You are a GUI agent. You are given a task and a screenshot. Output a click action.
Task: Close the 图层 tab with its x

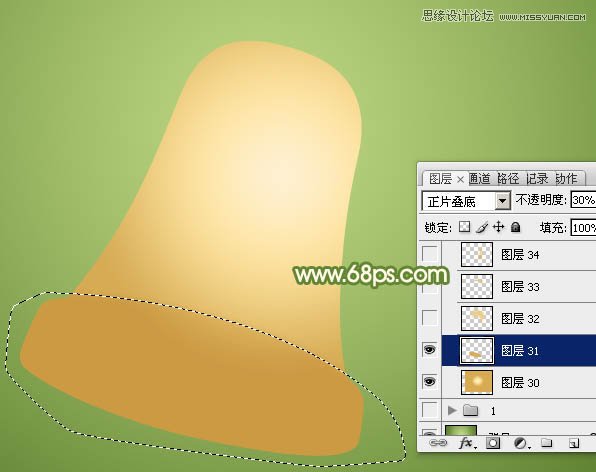click(460, 179)
